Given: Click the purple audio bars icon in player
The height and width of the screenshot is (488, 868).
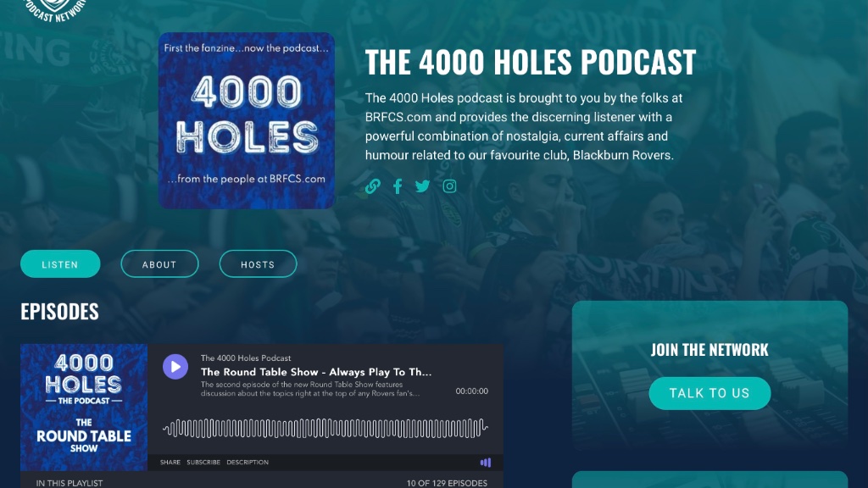Looking at the screenshot, I should pyautogui.click(x=486, y=463).
